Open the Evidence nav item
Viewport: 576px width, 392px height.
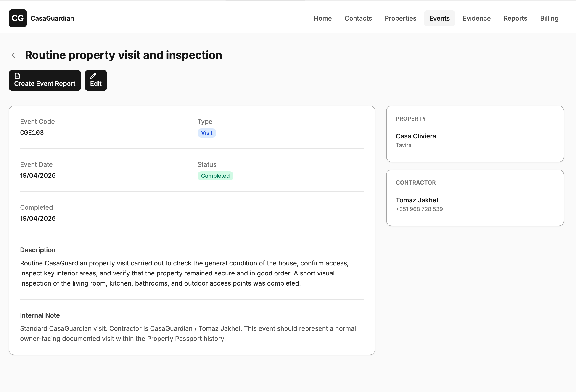click(x=476, y=18)
